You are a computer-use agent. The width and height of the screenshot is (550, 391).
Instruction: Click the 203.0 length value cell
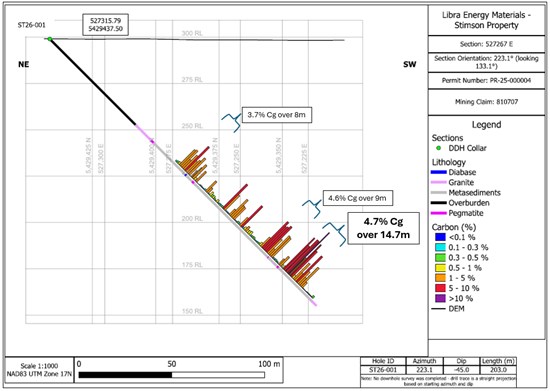pos(498,370)
